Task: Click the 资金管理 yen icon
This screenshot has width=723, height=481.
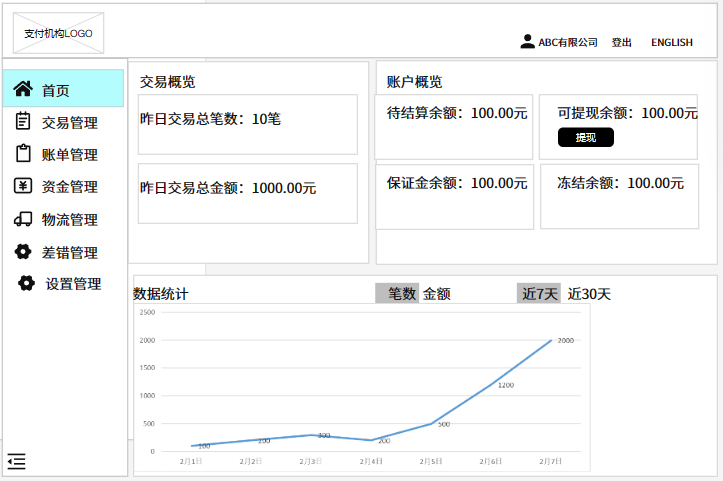Action: (x=23, y=185)
